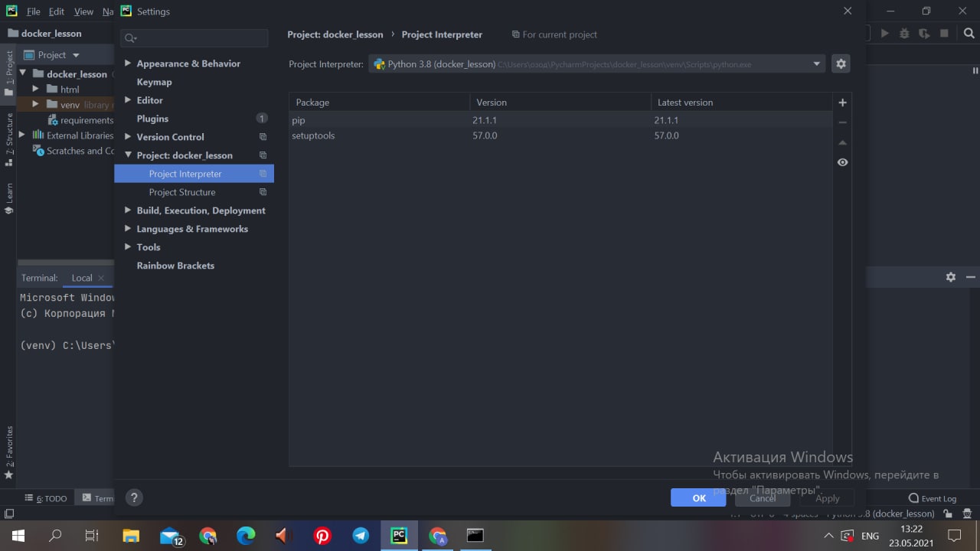Click the Cancel button
Image resolution: width=980 pixels, height=551 pixels.
763,497
